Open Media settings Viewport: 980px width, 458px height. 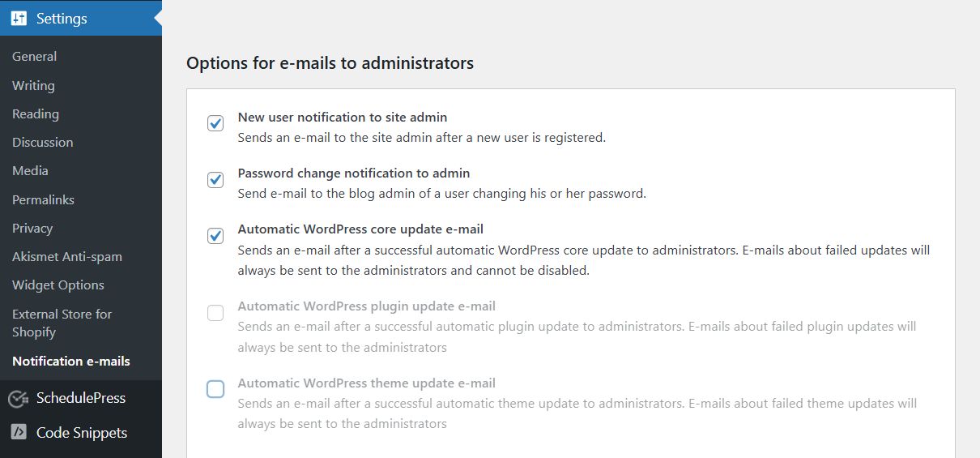(30, 170)
